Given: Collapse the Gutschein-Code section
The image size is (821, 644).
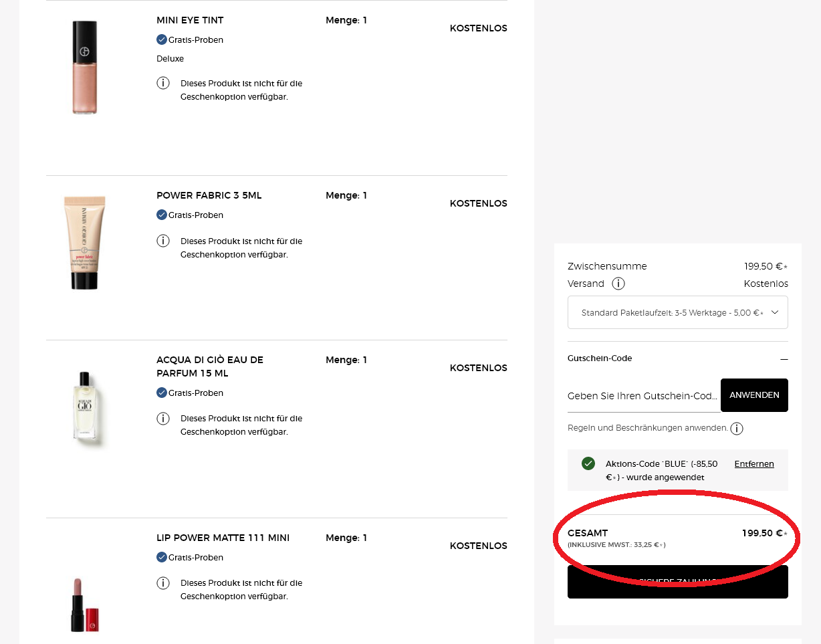Looking at the screenshot, I should point(784,359).
